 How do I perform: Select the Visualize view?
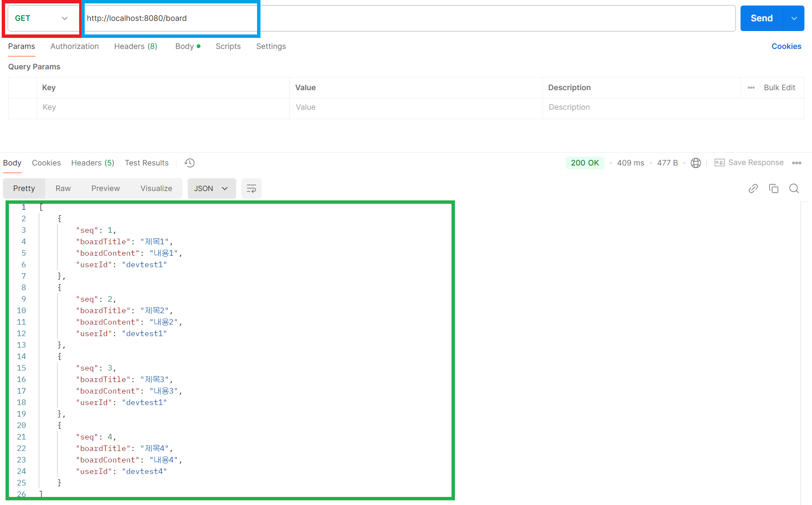point(156,188)
